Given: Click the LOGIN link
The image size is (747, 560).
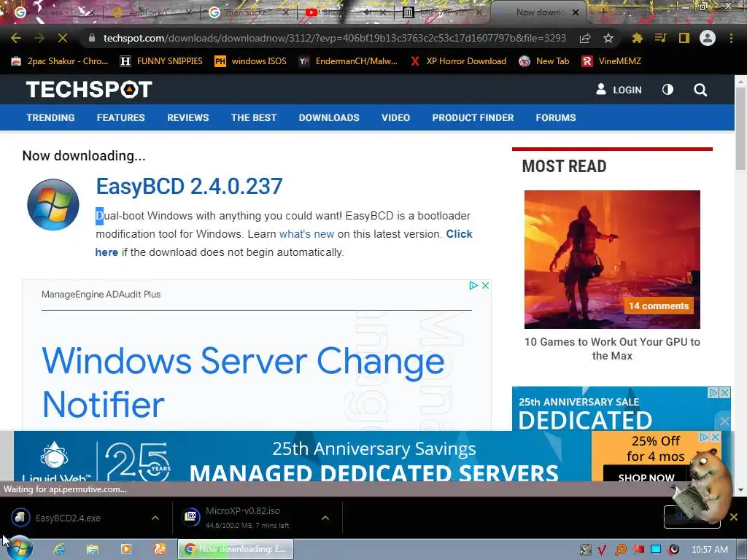Looking at the screenshot, I should coord(619,90).
